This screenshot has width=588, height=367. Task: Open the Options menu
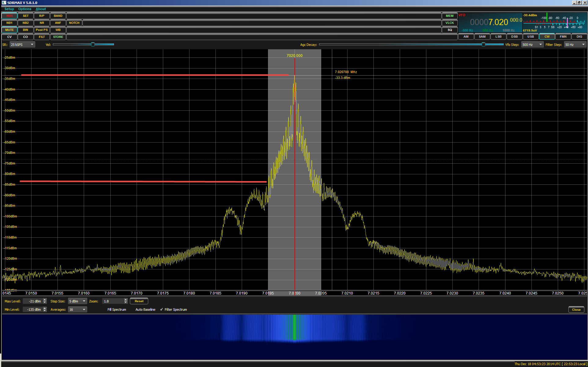25,9
